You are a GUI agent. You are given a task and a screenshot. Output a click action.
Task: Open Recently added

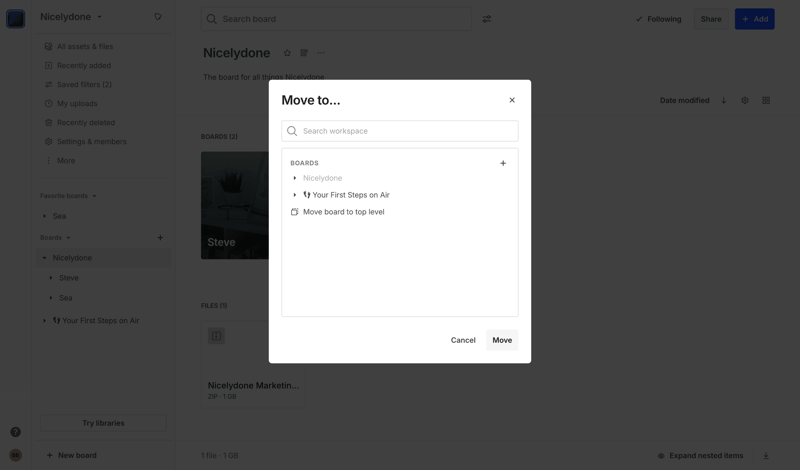[x=78, y=65]
